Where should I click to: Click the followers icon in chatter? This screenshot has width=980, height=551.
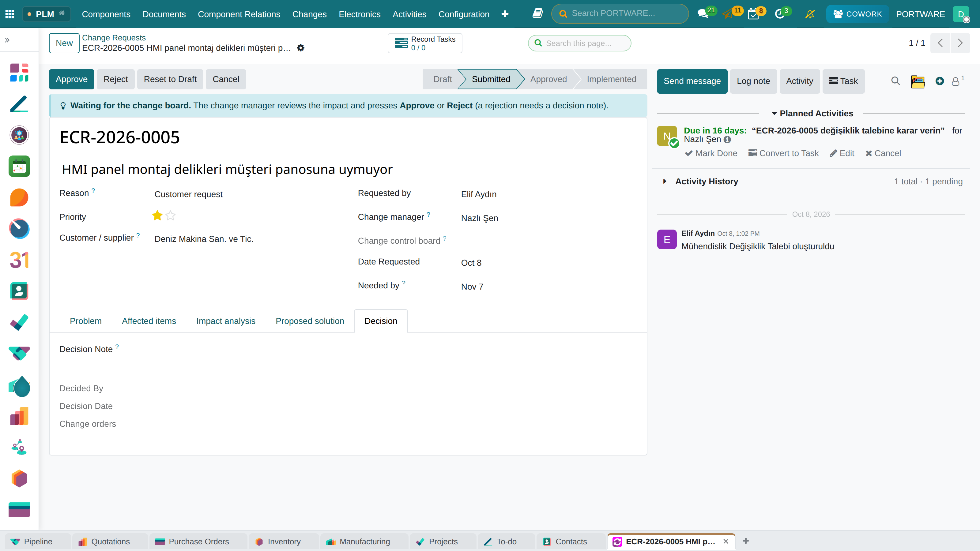coord(957,81)
